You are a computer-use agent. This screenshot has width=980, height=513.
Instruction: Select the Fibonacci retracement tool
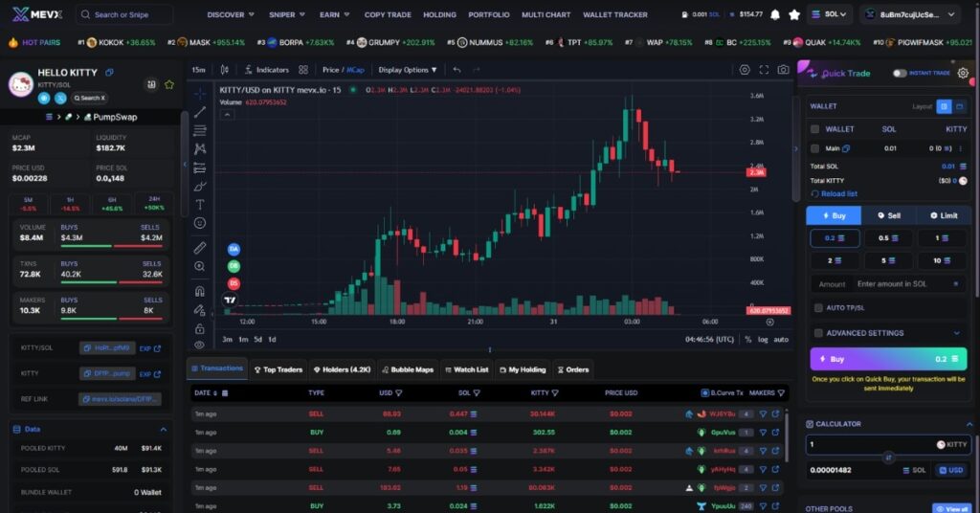199,130
